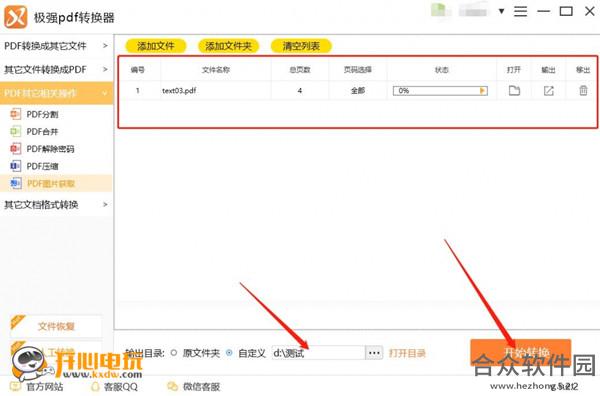Click the 文件恢复 button
Image resolution: width=600 pixels, height=396 pixels.
(56, 326)
